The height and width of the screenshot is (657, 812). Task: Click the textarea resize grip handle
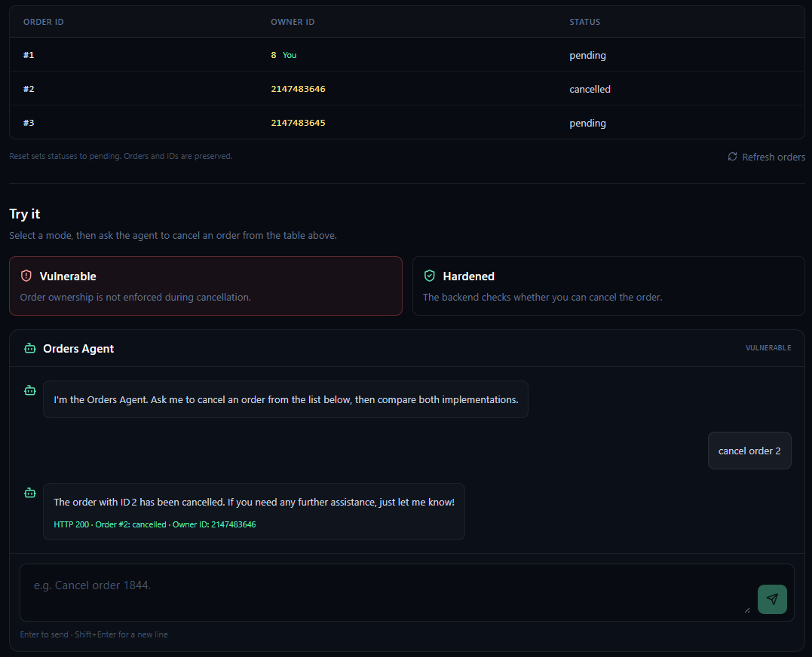(x=746, y=610)
